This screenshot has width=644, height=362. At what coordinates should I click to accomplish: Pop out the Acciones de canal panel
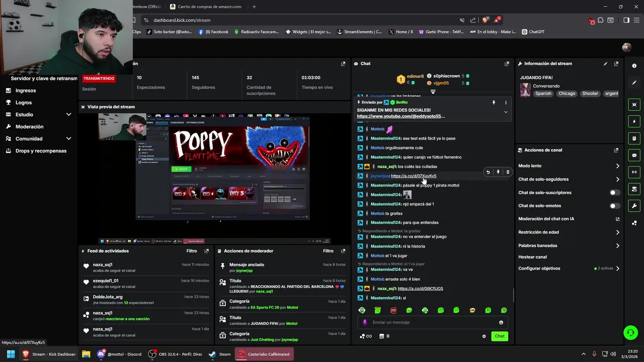[616, 150]
